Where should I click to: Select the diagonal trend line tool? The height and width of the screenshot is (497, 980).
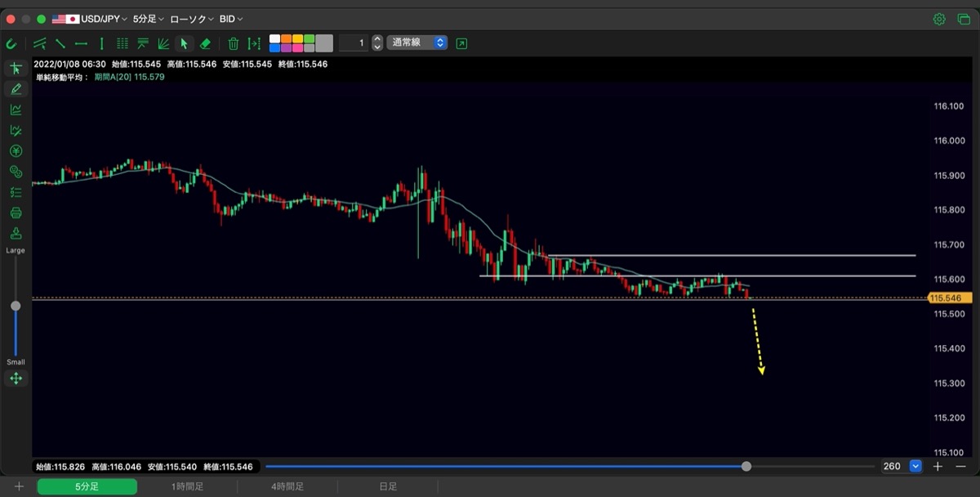(60, 43)
